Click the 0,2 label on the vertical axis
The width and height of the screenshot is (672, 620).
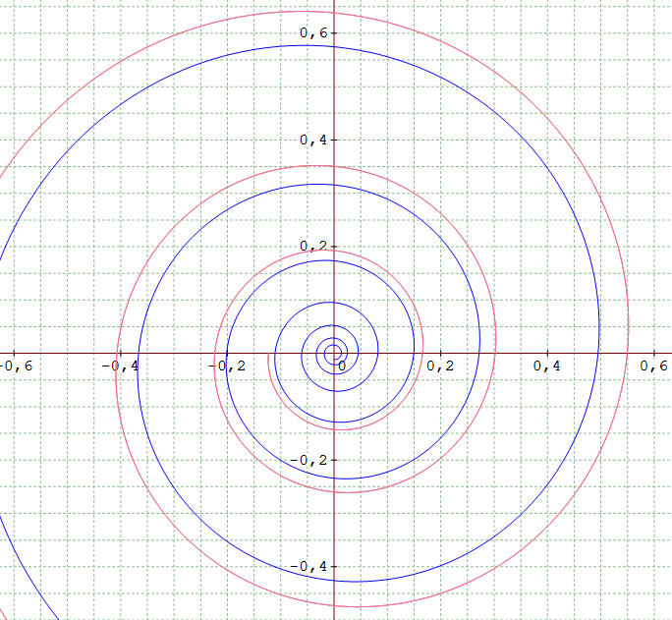313,246
